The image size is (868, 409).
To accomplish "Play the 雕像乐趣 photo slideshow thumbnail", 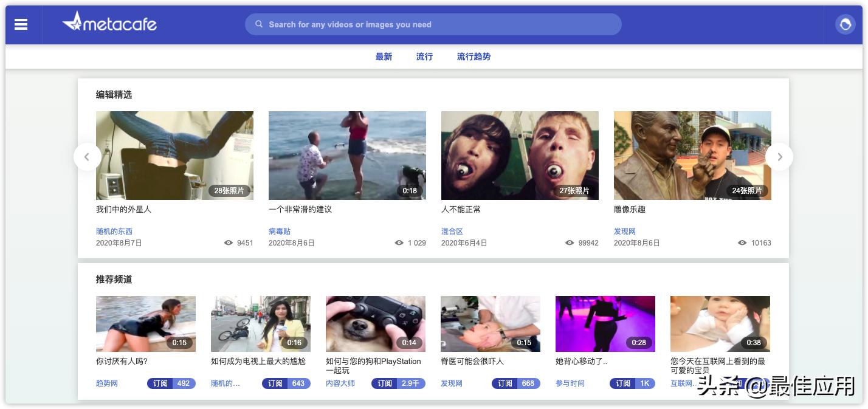I will (x=692, y=155).
